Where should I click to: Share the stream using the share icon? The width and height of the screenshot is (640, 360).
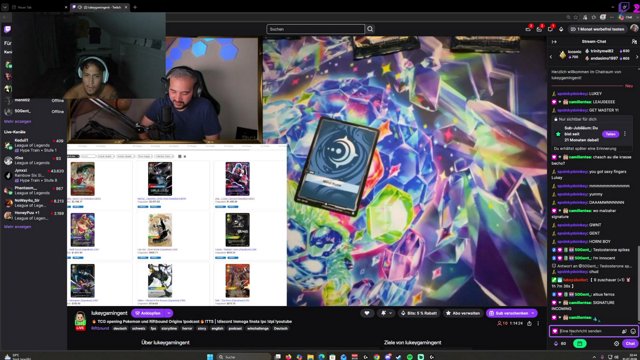(x=529, y=323)
